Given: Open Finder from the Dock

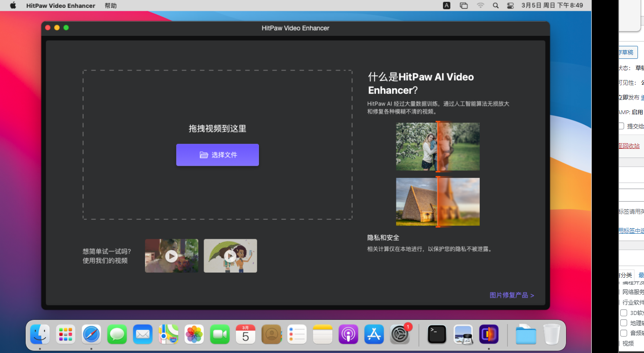Looking at the screenshot, I should tap(40, 334).
